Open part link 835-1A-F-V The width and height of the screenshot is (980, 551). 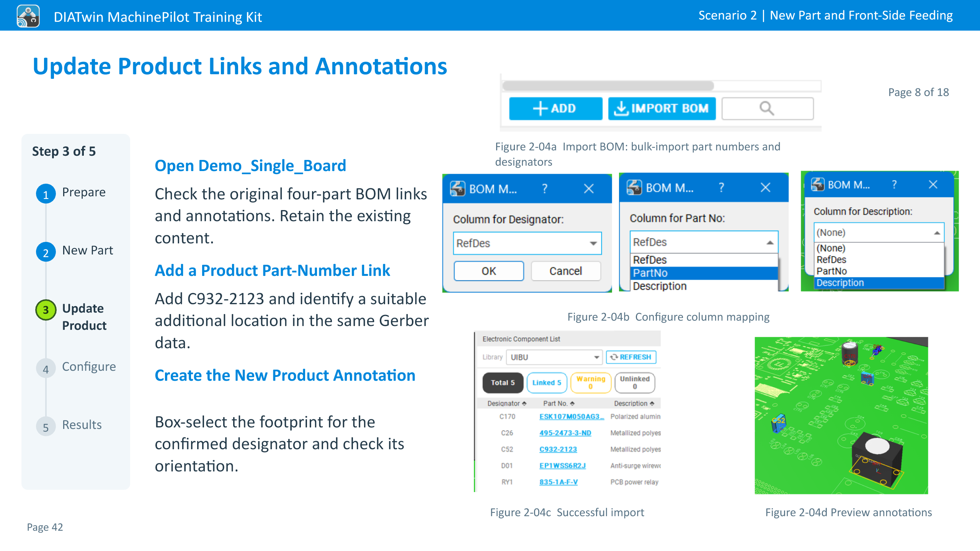coord(559,483)
